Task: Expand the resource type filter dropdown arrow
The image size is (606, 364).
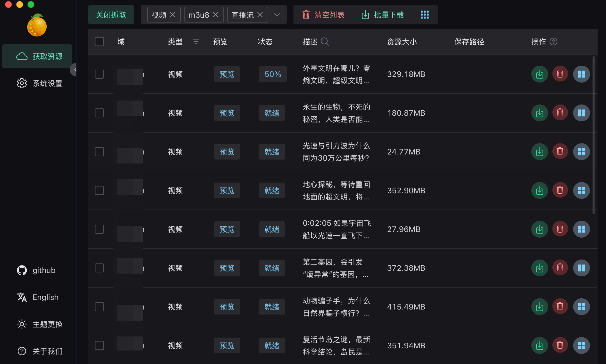Action: tap(277, 15)
